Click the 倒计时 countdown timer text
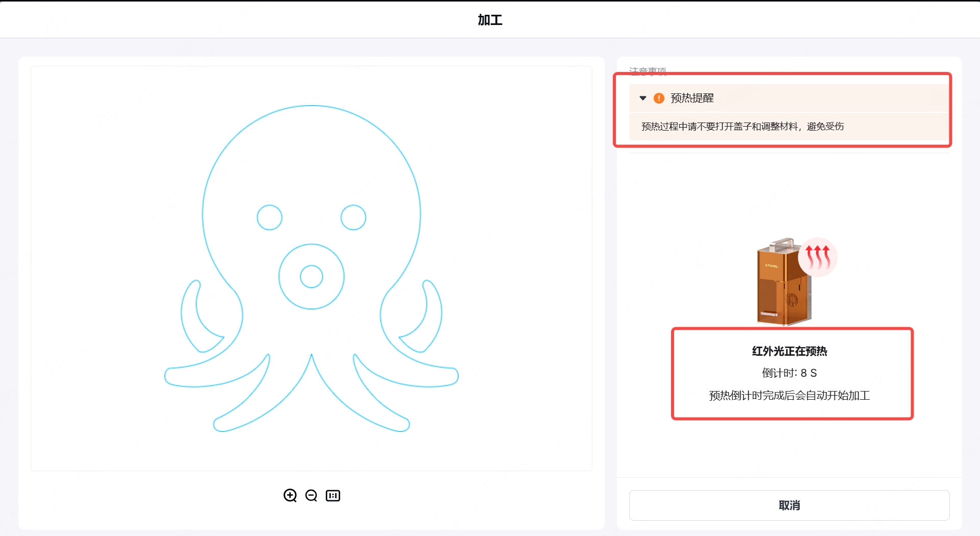The image size is (980, 536). 790,373
